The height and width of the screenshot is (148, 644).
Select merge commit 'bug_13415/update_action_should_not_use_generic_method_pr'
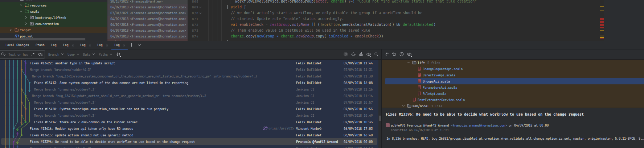pyautogui.click(x=119, y=96)
